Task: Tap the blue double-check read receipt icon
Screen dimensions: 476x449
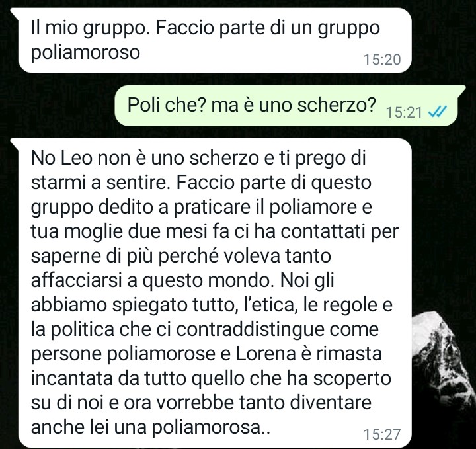Action: (437, 112)
